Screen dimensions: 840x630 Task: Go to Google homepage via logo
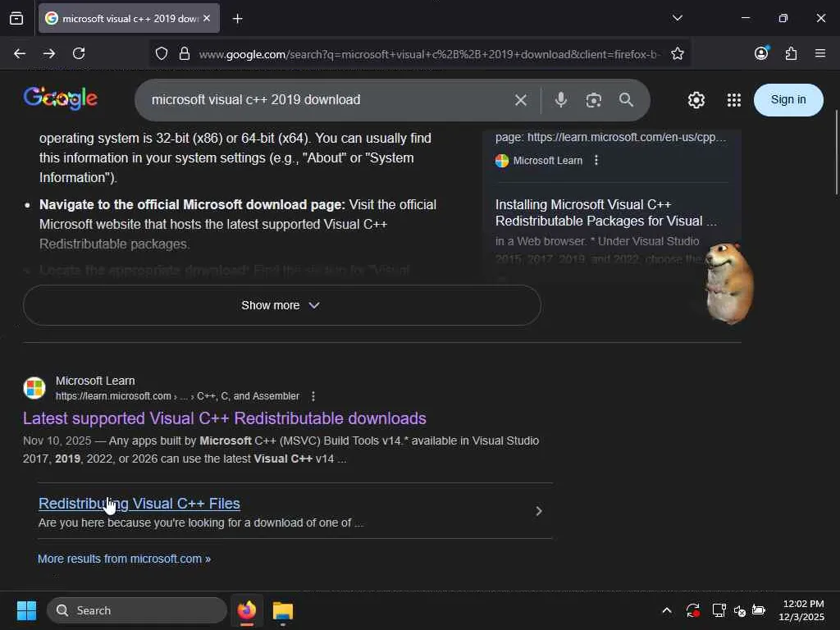[60, 98]
